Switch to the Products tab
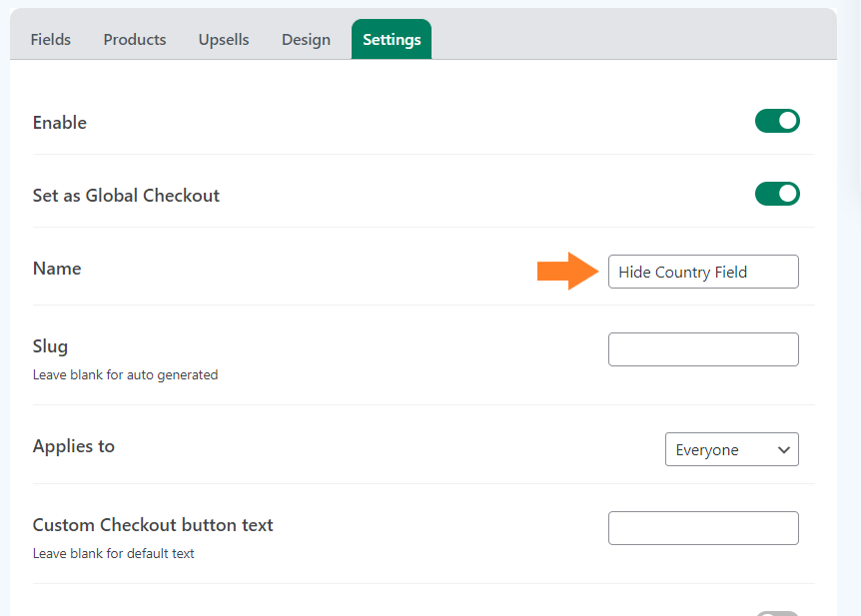Viewport: 861px width, 616px height. click(135, 40)
